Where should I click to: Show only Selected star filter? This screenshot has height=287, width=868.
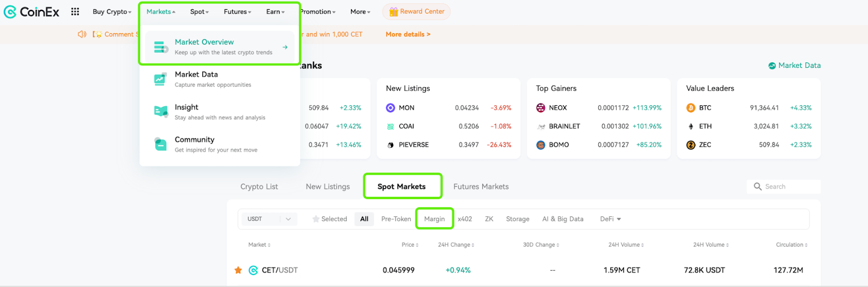click(330, 219)
